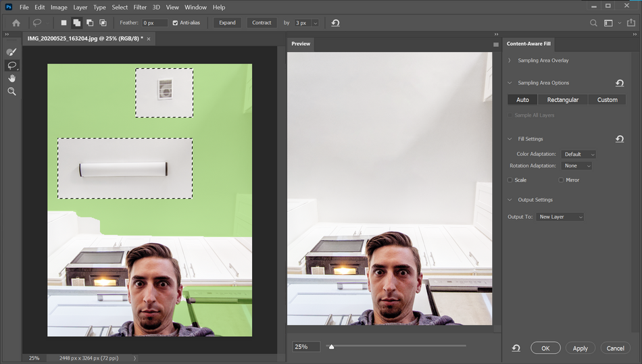This screenshot has height=364, width=642.
Task: Open Preview panel menu icon
Action: tap(495, 45)
